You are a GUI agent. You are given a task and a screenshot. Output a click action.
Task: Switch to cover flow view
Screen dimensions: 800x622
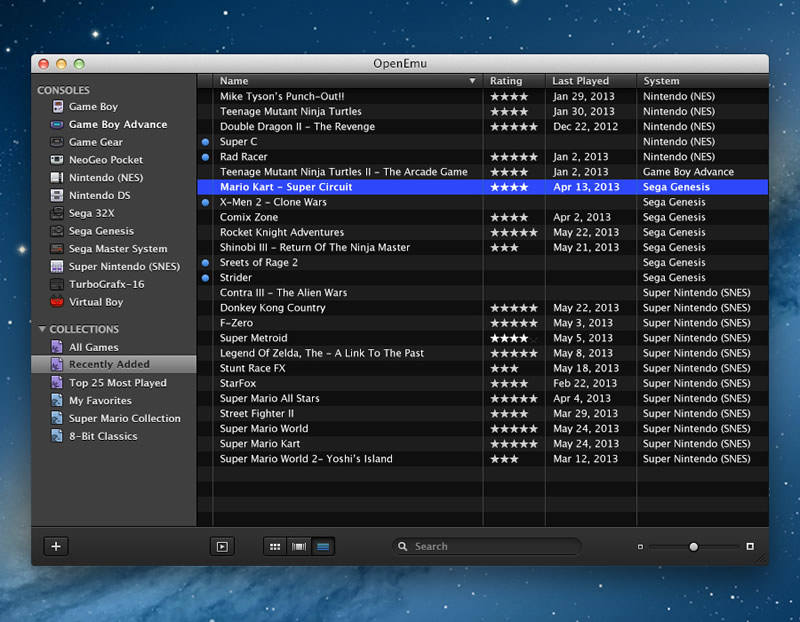(x=299, y=547)
